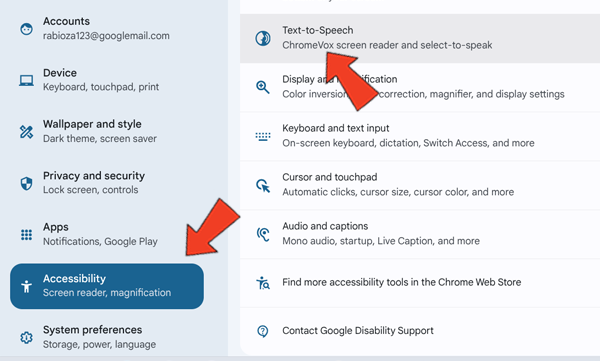Select the Privacy and security section
The height and width of the screenshot is (361, 600).
click(x=107, y=183)
